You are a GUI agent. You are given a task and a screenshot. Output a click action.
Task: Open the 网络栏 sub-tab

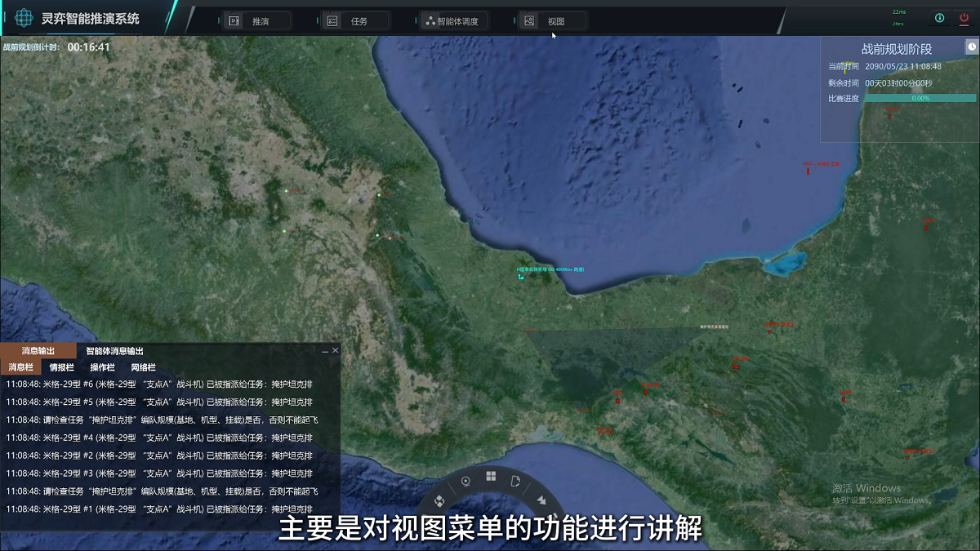coord(143,367)
